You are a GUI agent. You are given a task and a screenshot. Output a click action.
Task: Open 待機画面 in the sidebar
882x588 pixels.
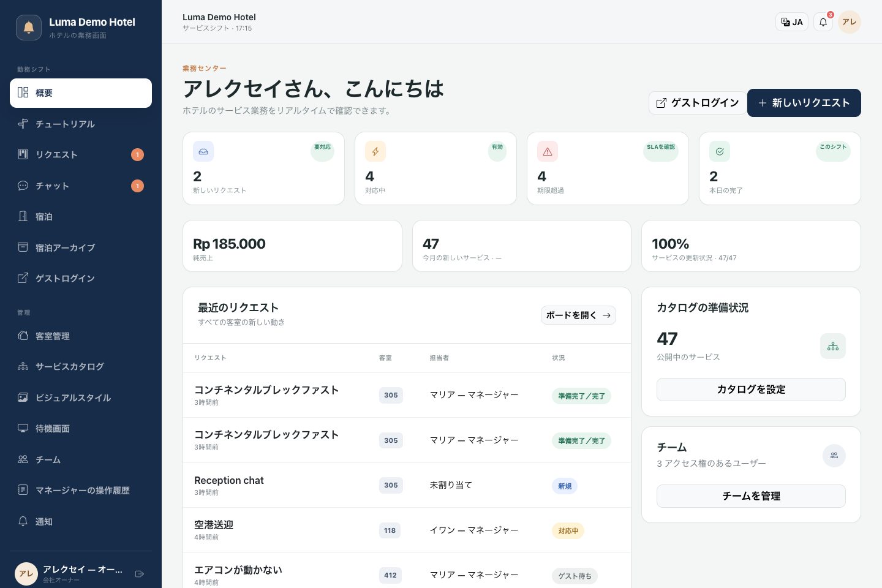[x=81, y=428]
